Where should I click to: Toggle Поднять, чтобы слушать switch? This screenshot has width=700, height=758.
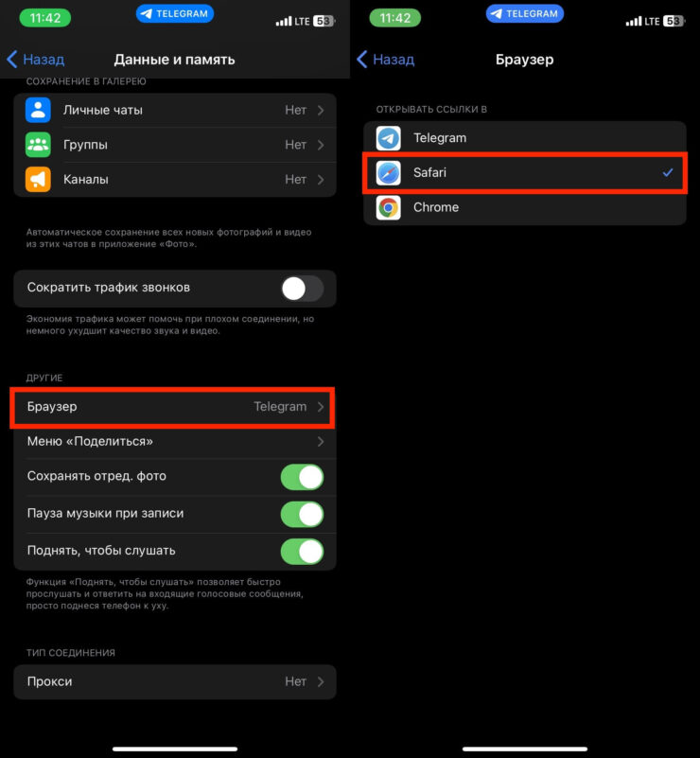point(303,552)
